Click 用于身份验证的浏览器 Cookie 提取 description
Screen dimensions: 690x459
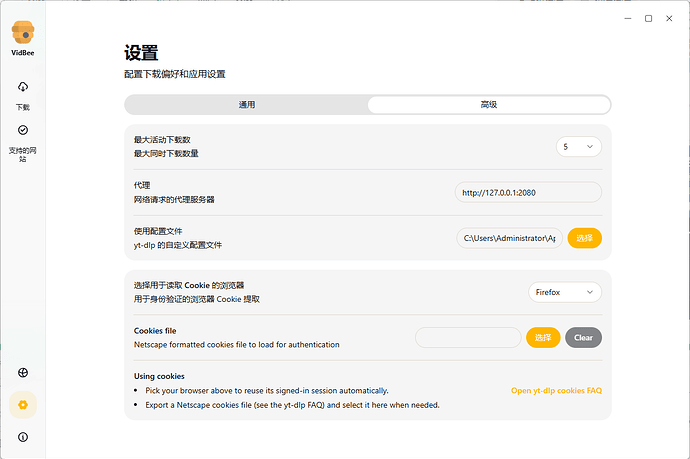(x=197, y=299)
